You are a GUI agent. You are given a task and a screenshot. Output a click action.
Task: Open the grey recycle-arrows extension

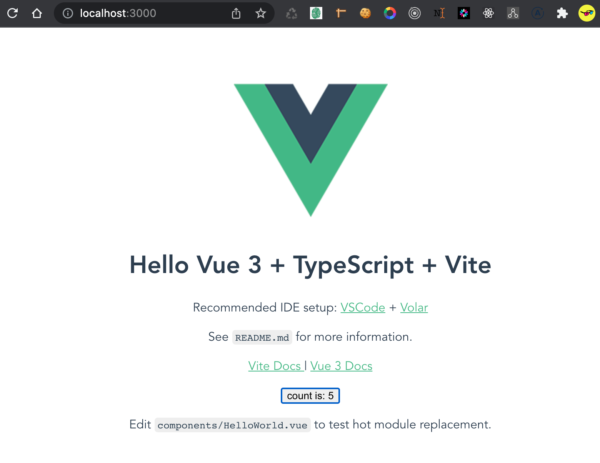coord(292,13)
